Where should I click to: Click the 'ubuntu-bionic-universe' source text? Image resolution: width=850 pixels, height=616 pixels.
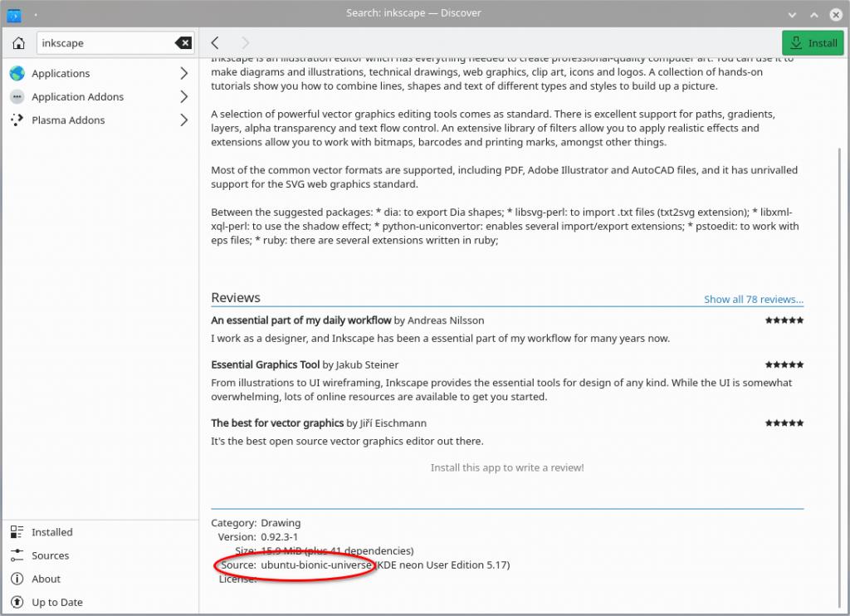[316, 565]
